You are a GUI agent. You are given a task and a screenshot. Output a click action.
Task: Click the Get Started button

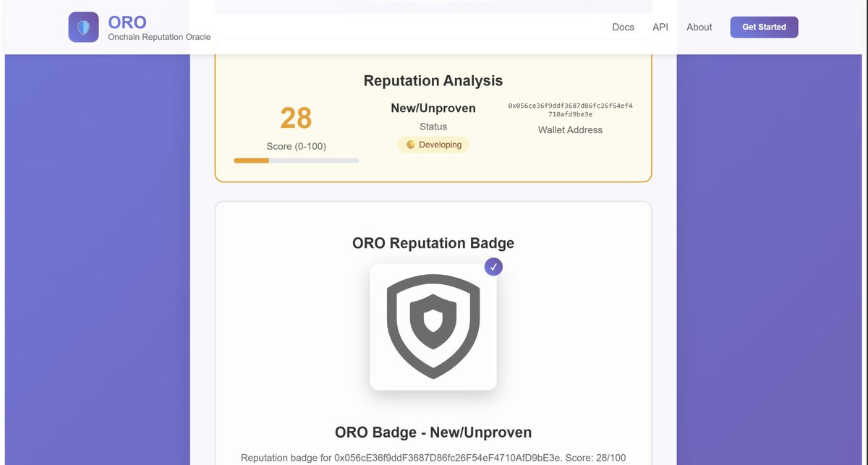click(764, 27)
